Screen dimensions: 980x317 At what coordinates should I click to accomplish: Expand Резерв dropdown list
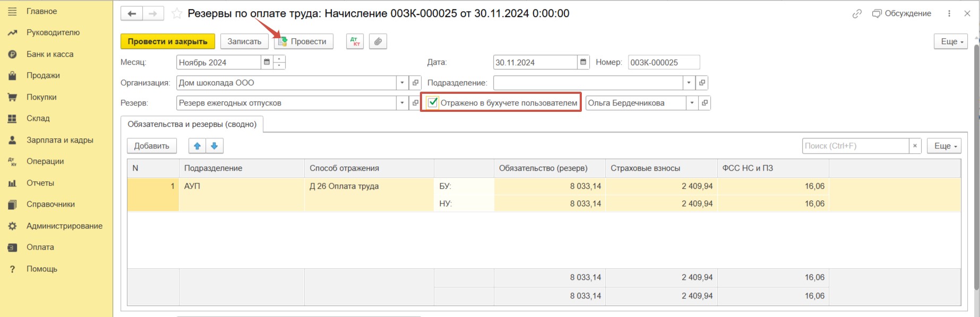[402, 103]
